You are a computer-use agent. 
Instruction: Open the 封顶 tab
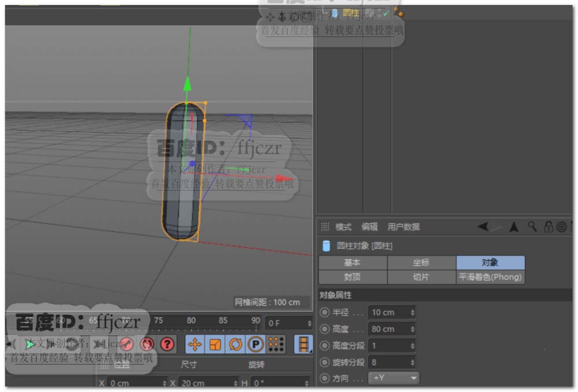353,277
